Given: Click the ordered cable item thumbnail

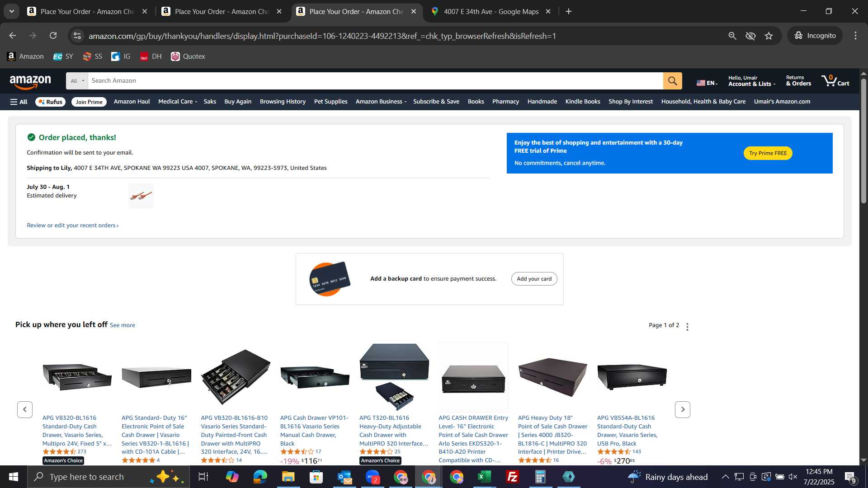Looking at the screenshot, I should pyautogui.click(x=141, y=196).
